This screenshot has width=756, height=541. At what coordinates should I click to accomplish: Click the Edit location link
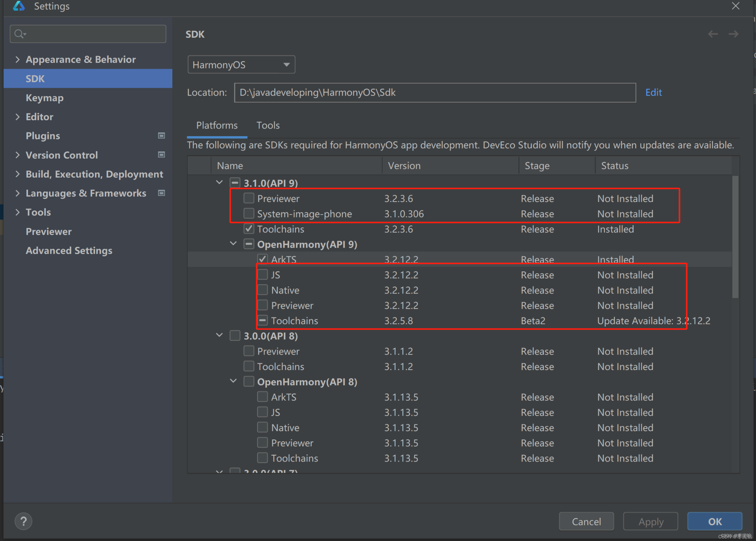tap(653, 92)
